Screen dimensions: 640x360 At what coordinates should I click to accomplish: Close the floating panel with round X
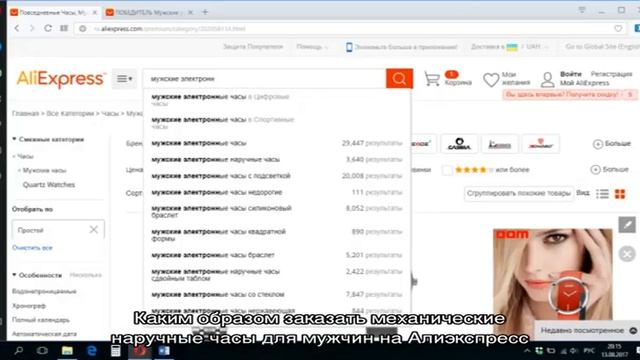627,254
